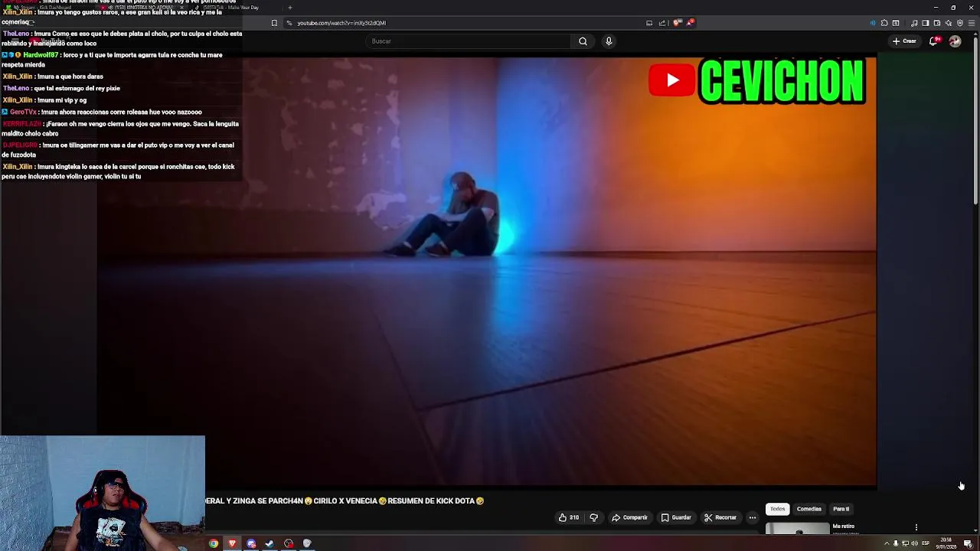Viewport: 980px width, 551px height.
Task: Open more actions three-dot menu under video
Action: pyautogui.click(x=753, y=518)
